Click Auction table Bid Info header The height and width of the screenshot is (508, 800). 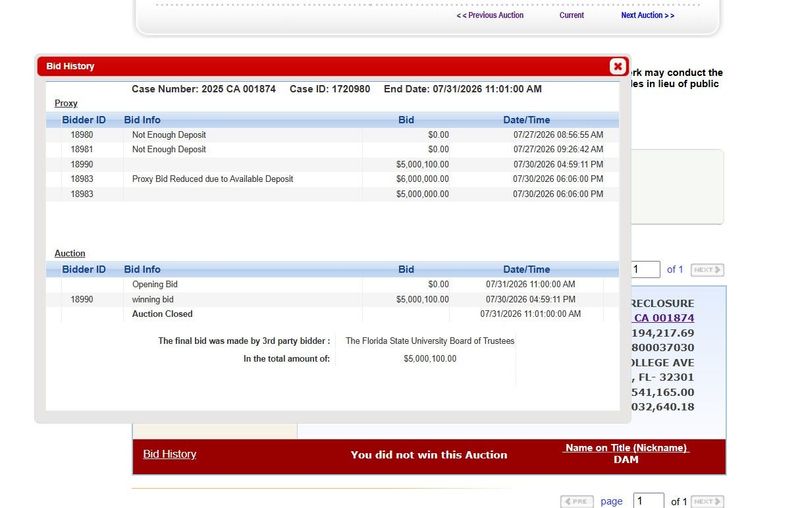[142, 269]
